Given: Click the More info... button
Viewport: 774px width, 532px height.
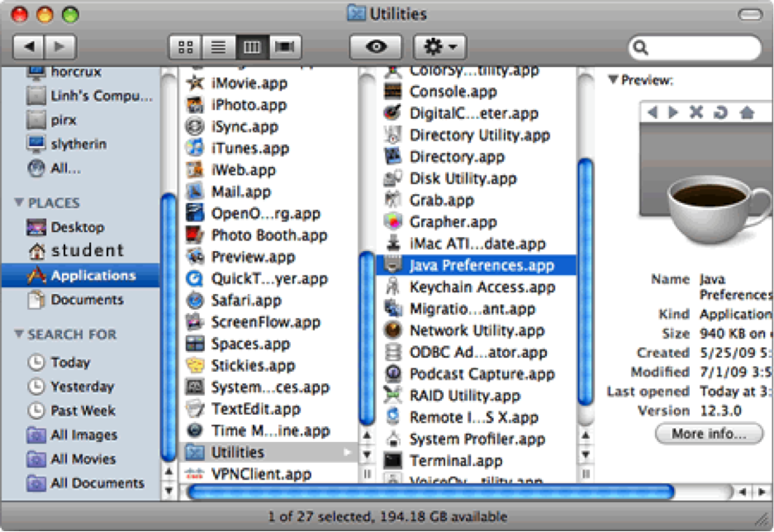Looking at the screenshot, I should [709, 434].
